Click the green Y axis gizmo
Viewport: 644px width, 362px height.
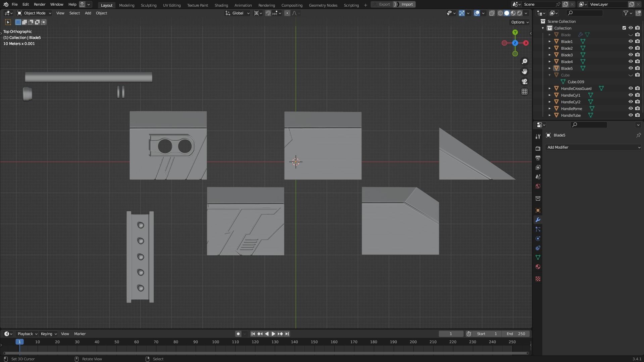point(515,32)
